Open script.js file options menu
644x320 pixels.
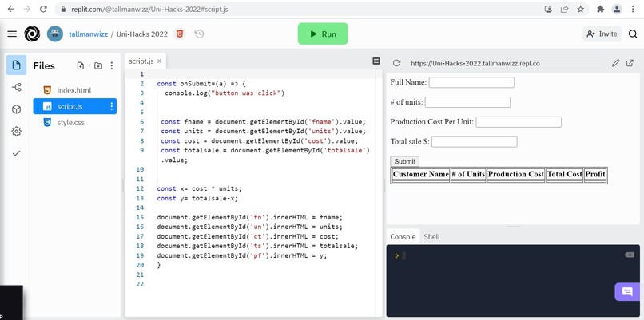(112, 106)
